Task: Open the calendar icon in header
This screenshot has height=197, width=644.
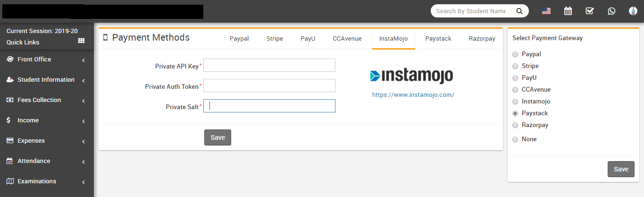Action: click(x=568, y=11)
